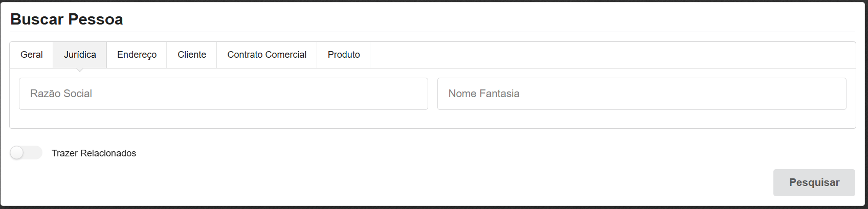This screenshot has width=868, height=209.
Task: View commercial contract search filters
Action: [266, 55]
